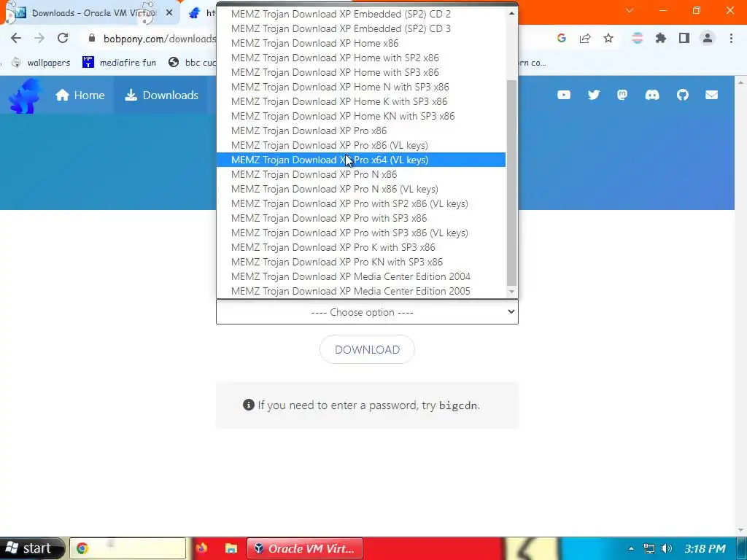This screenshot has width=747, height=560.
Task: Select XP Home with SP2 x86 option
Action: tap(361, 58)
